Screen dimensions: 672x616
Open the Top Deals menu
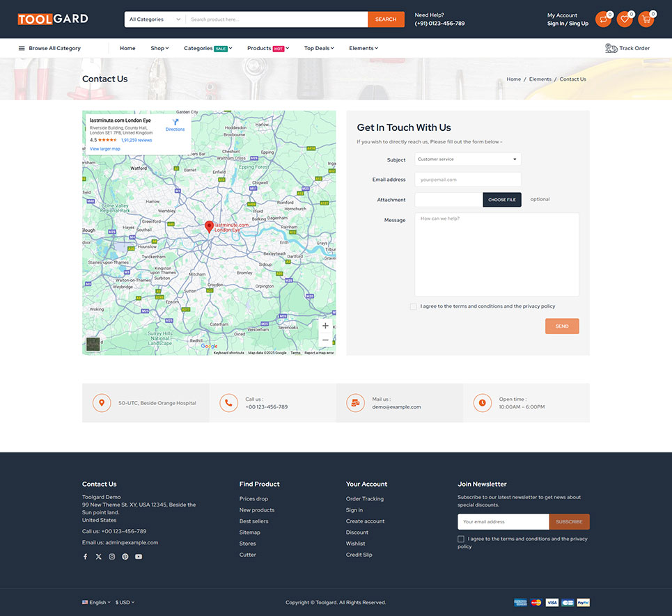click(319, 48)
